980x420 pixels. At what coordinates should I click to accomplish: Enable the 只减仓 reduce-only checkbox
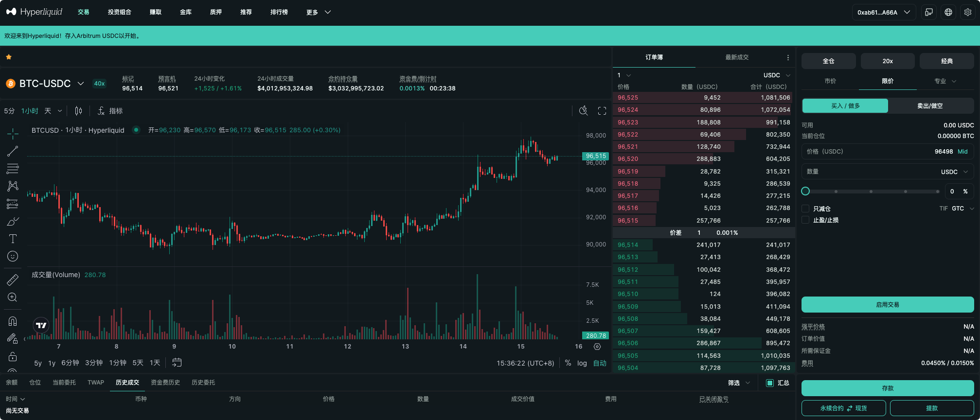pos(805,209)
